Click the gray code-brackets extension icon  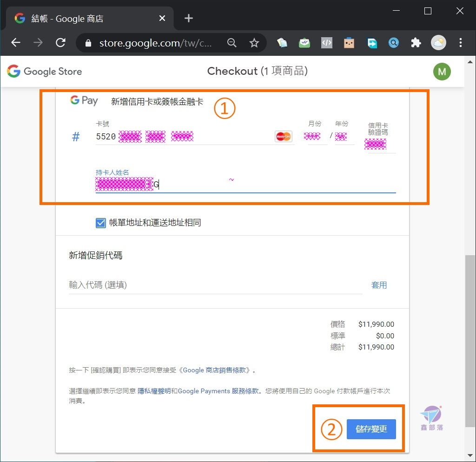[x=327, y=43]
